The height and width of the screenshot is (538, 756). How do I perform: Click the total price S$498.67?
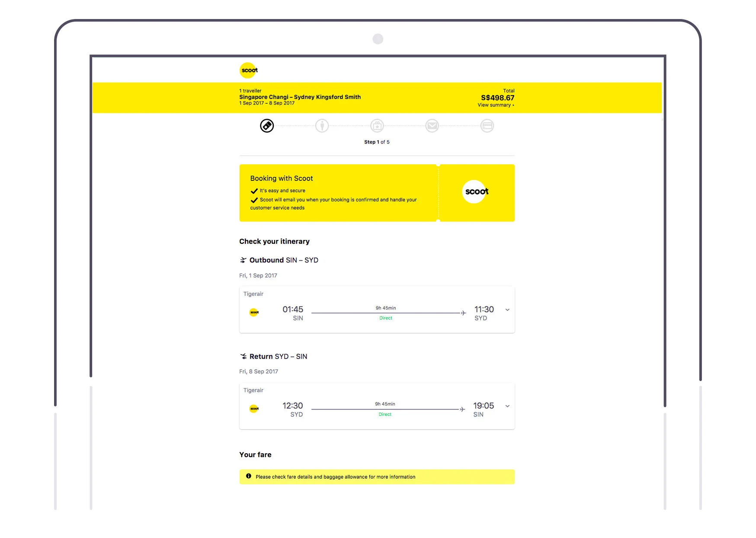(x=498, y=98)
